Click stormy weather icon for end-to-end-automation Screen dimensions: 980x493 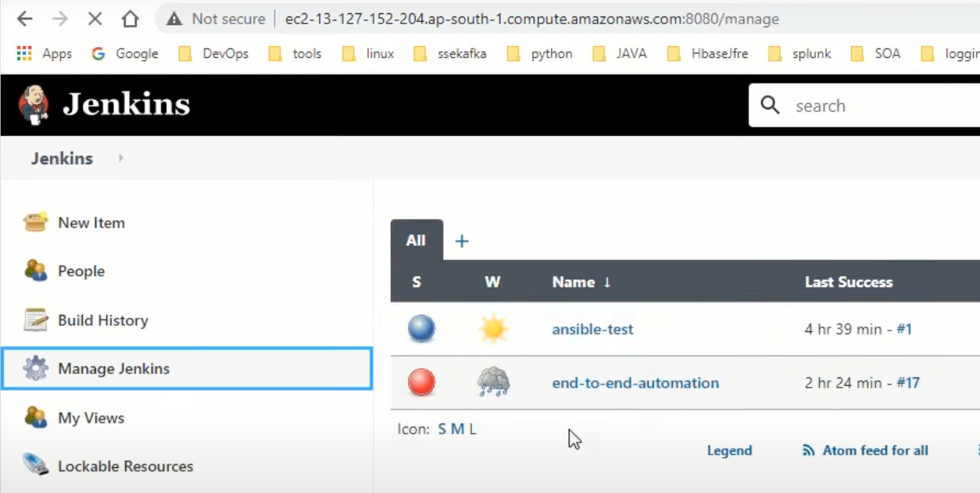[x=494, y=383]
